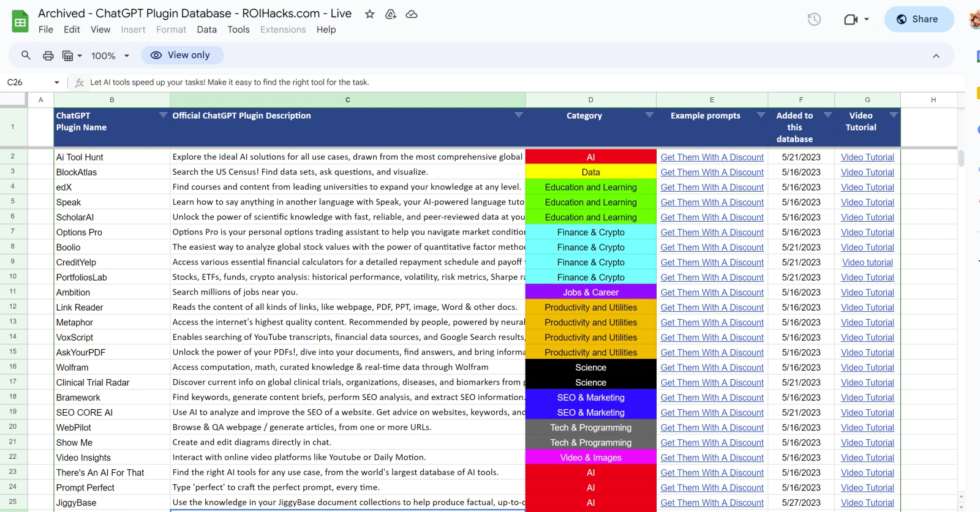The width and height of the screenshot is (980, 512).
Task: Open discount link for WebPilot row
Action: click(712, 427)
